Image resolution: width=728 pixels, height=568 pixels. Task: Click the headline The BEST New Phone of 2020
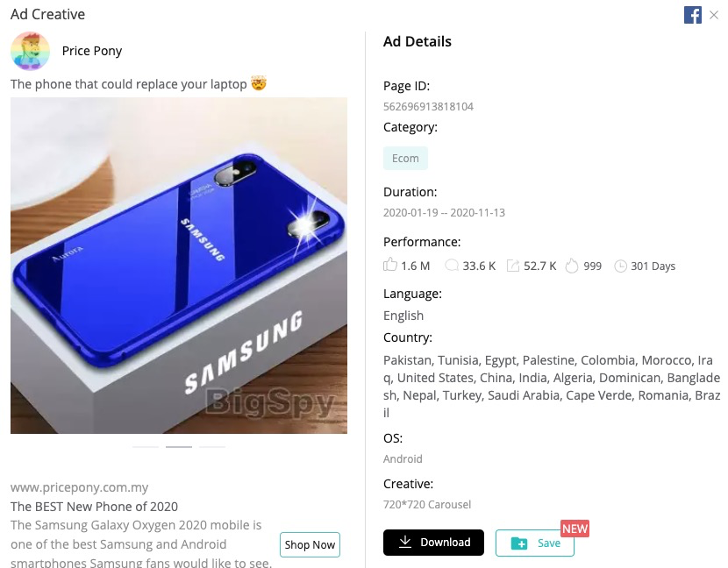(x=94, y=507)
